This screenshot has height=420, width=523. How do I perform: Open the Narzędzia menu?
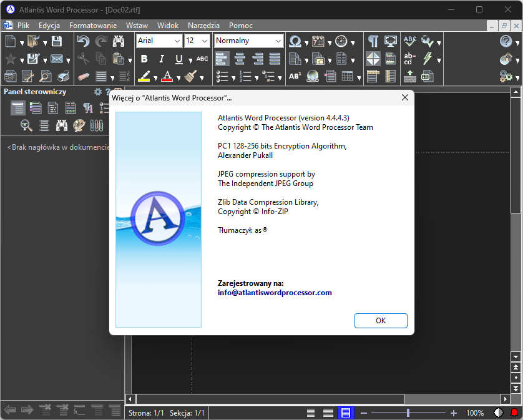[x=203, y=26]
